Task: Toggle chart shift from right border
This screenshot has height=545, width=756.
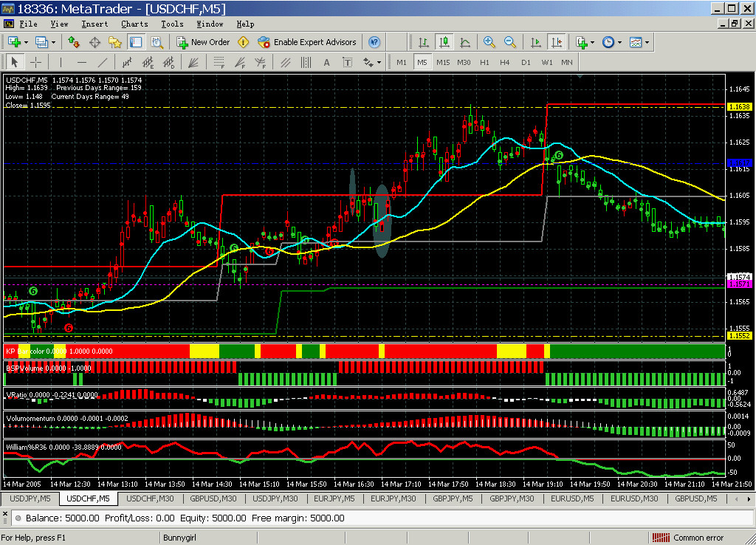Action: 557,42
